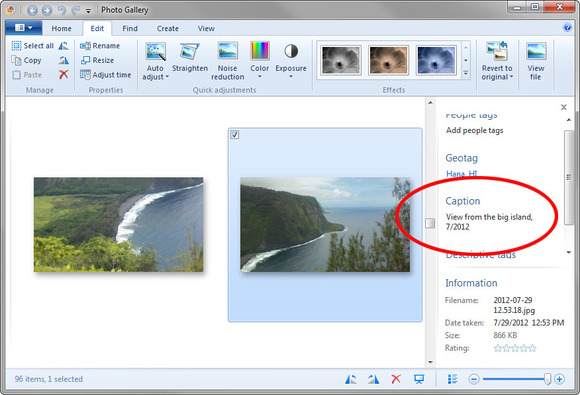This screenshot has width=580, height=395.
Task: Uncheck the selected photo's checkbox
Action: pyautogui.click(x=235, y=135)
